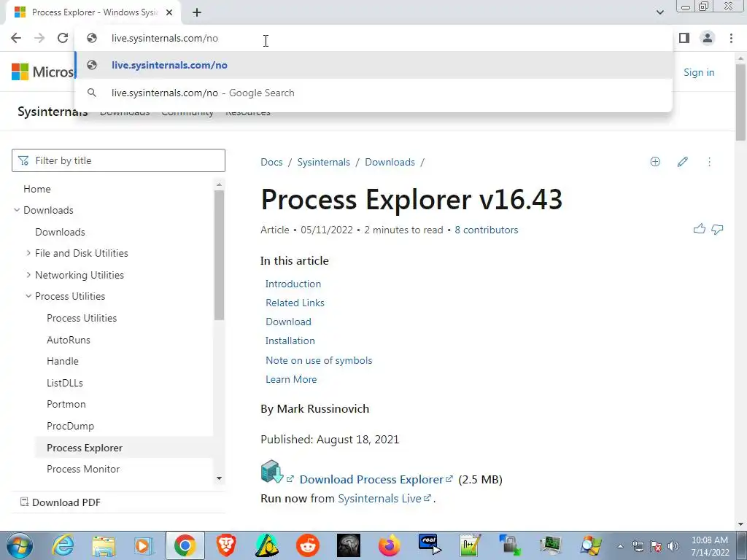
Task: Launch Firefox from the taskbar
Action: click(390, 545)
